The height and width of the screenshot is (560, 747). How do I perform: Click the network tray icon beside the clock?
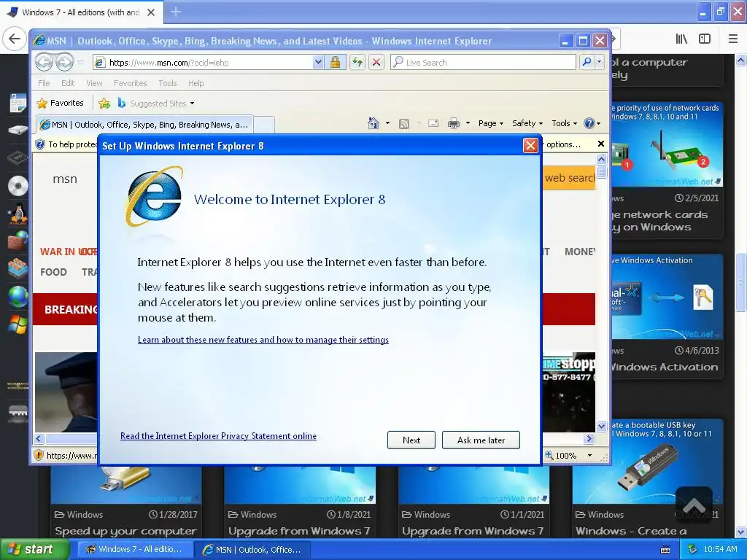(692, 550)
